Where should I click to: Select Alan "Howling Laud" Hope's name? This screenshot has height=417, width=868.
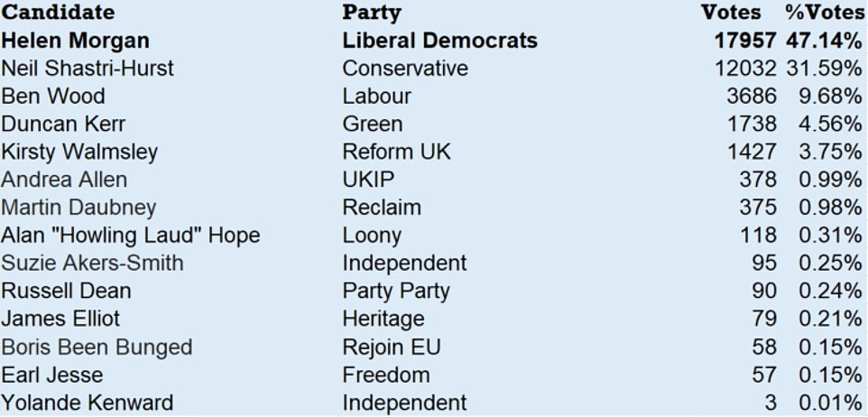[130, 236]
